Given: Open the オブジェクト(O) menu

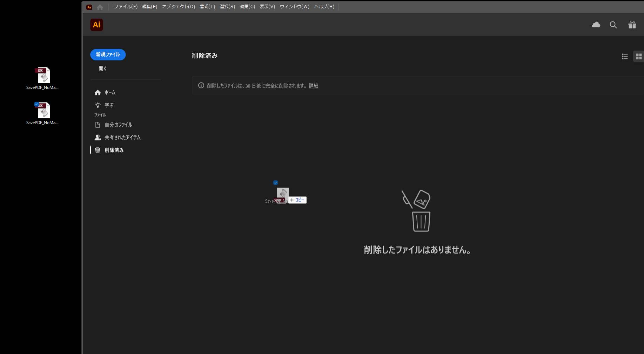Looking at the screenshot, I should [178, 7].
